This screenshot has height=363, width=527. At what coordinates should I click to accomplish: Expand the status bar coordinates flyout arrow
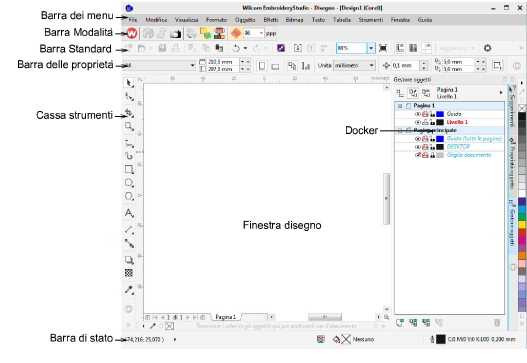(x=175, y=339)
